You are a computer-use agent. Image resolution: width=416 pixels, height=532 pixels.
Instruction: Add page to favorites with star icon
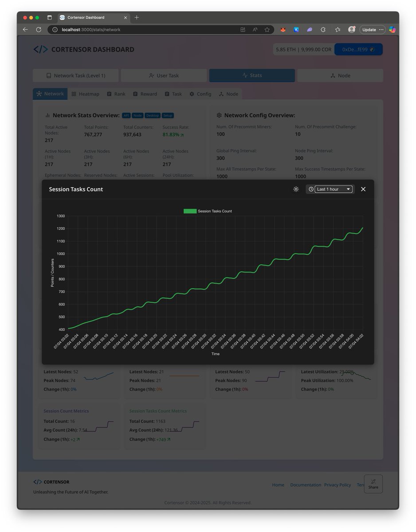coord(267,30)
